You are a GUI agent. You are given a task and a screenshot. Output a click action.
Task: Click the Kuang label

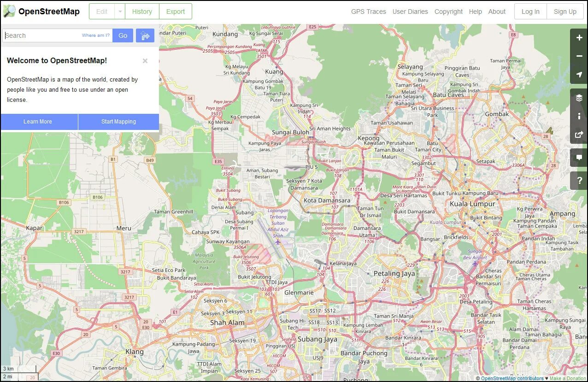274,71
